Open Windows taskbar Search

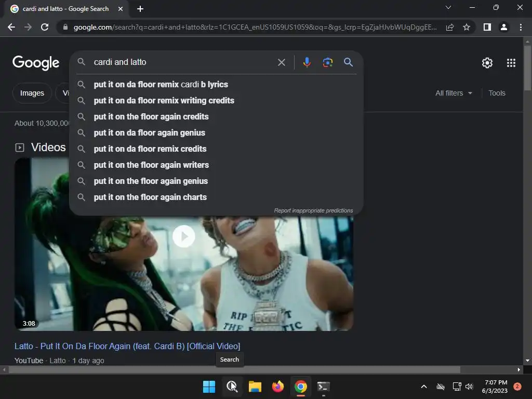tap(232, 387)
